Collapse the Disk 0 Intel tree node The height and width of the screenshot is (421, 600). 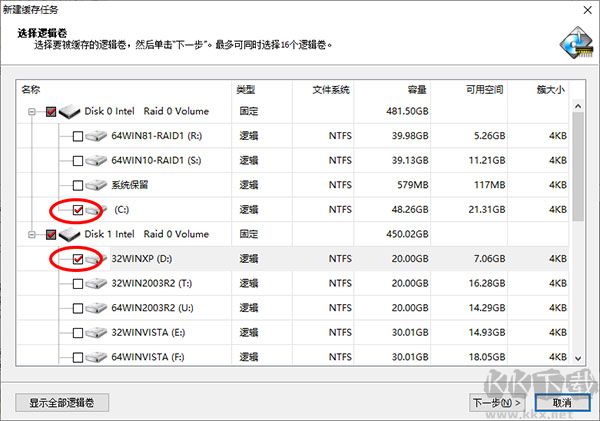pos(32,112)
